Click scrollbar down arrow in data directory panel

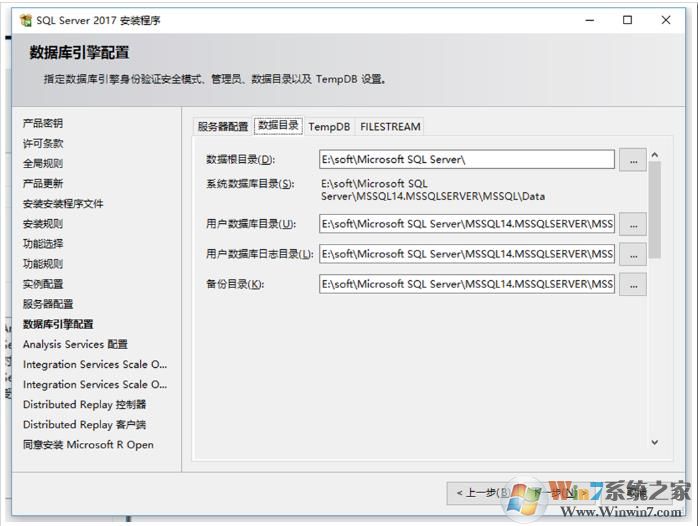(x=654, y=442)
